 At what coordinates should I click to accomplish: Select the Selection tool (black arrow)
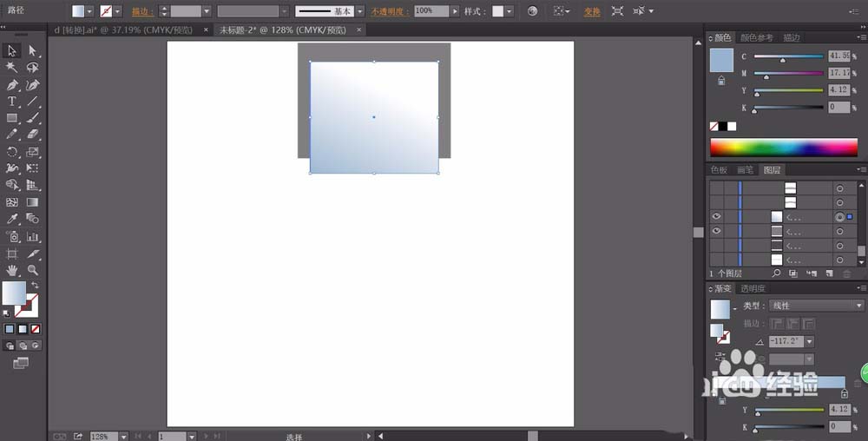coord(11,51)
